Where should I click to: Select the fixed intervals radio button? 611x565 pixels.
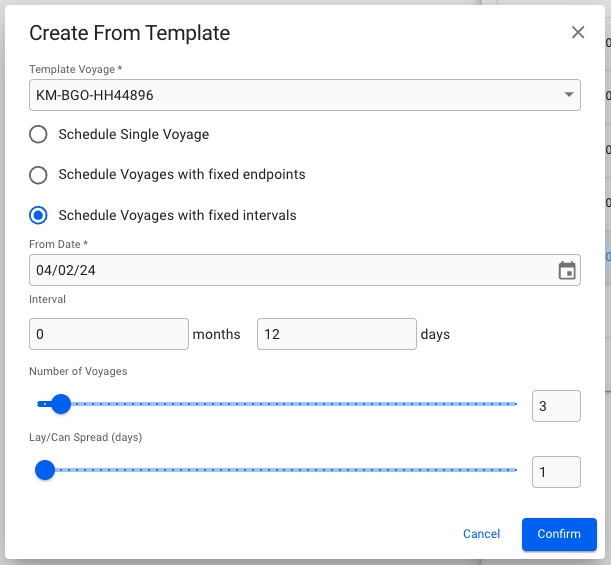38,215
